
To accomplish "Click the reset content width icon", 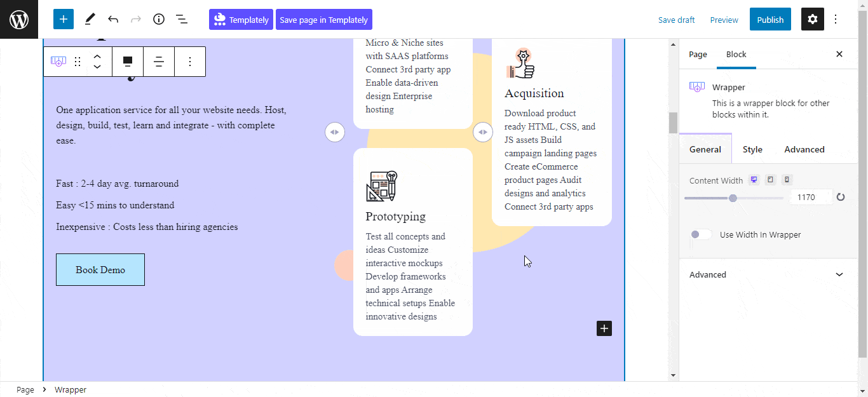I will coord(841,198).
